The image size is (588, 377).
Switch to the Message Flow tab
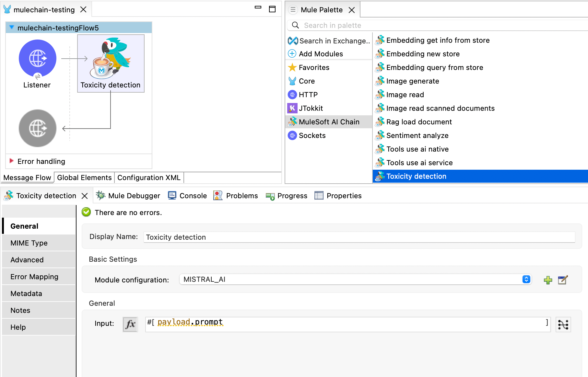point(27,177)
